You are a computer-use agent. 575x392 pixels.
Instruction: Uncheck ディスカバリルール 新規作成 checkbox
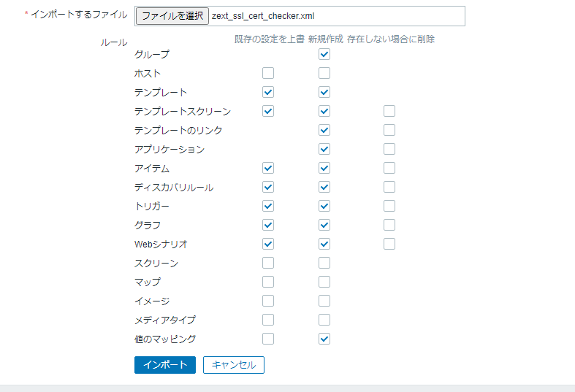point(324,187)
